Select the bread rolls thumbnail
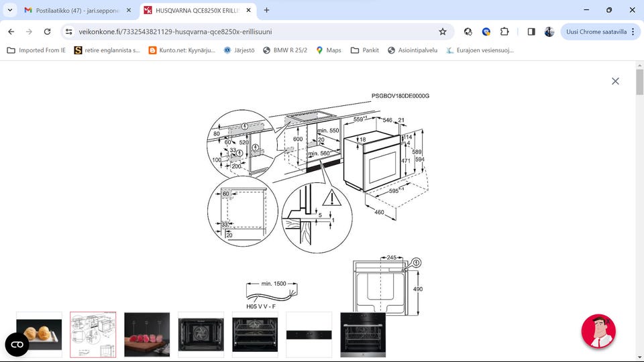Viewport: 644px width, 362px height. [39, 335]
